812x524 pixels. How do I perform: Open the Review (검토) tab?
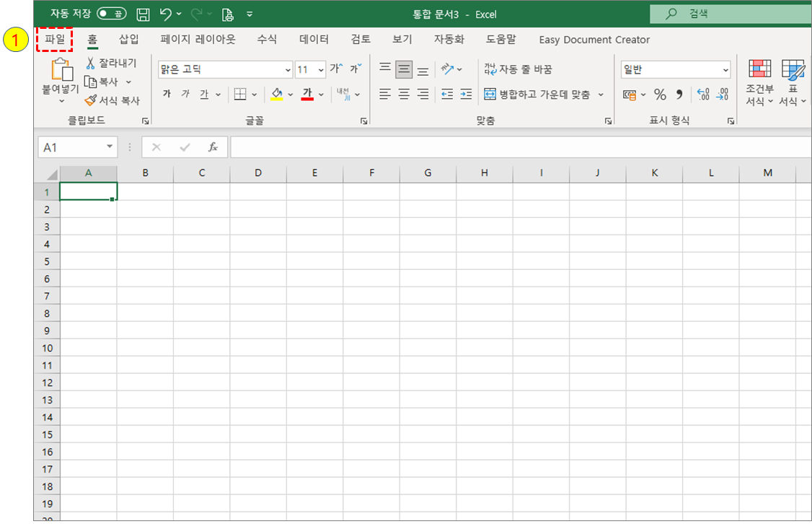(x=361, y=40)
